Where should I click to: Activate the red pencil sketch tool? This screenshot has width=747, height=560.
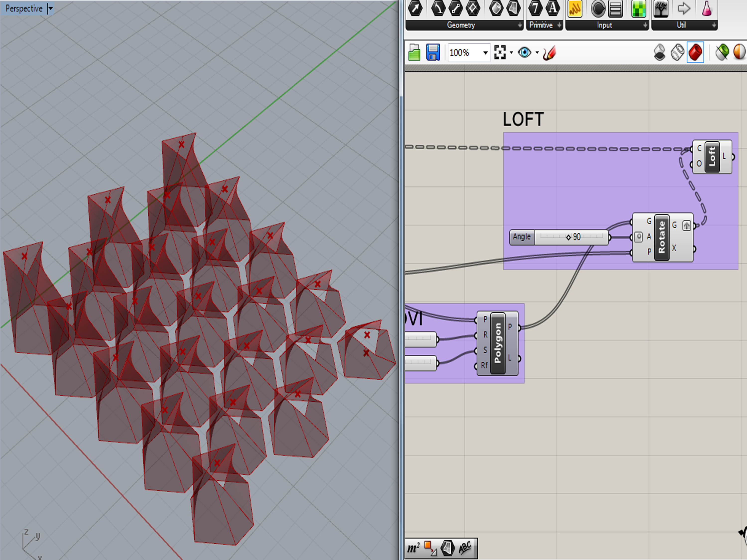(550, 53)
